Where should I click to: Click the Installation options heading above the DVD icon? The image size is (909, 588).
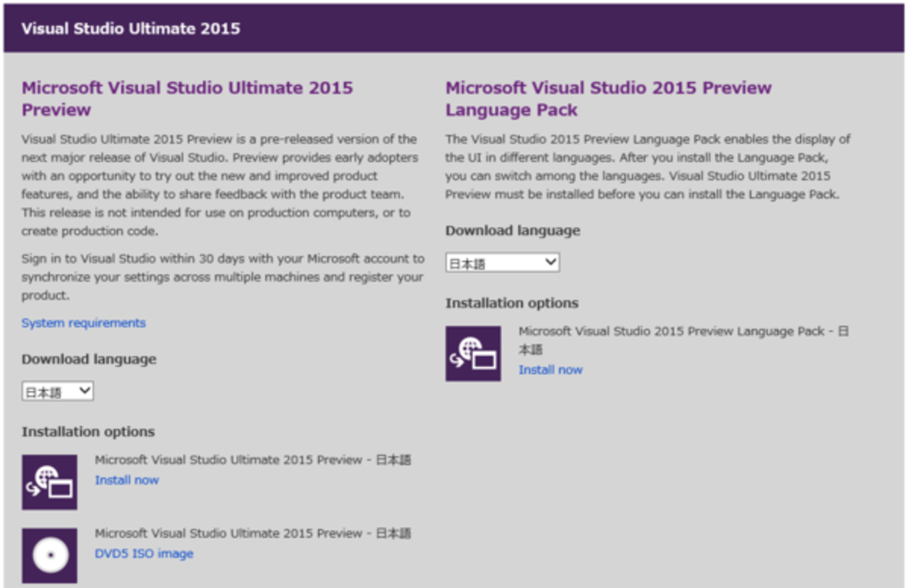point(88,432)
